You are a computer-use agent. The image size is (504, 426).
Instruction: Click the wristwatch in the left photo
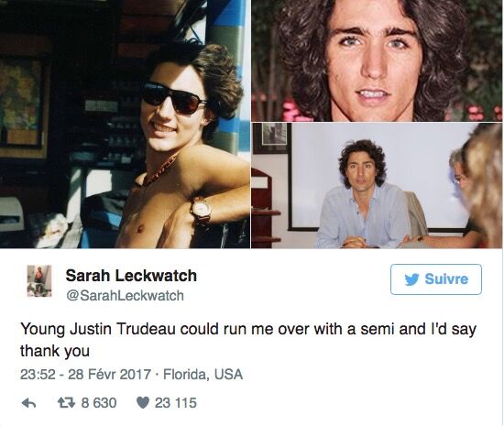pos(202,211)
